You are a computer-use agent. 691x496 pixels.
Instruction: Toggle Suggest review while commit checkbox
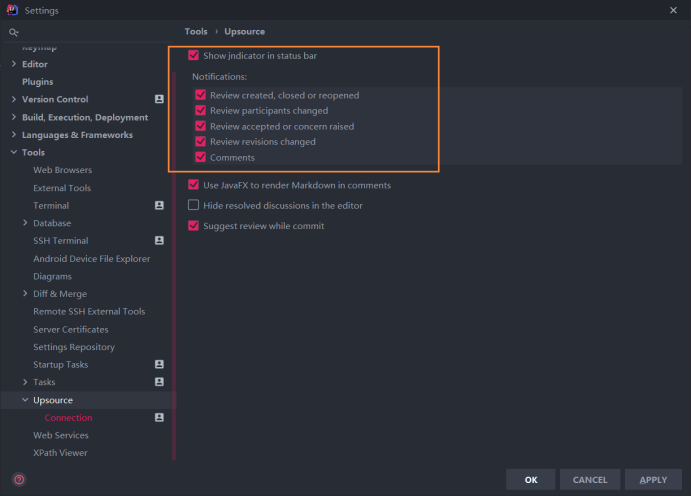point(193,226)
